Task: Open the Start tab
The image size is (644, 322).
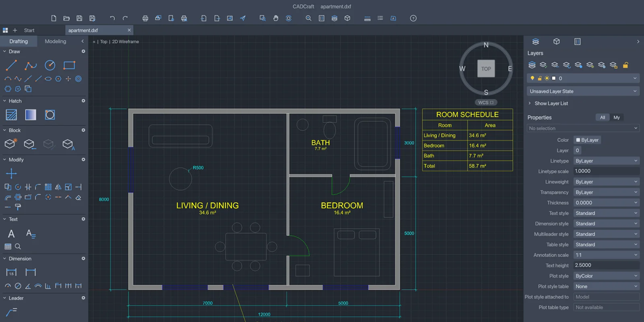Action: coord(30,31)
